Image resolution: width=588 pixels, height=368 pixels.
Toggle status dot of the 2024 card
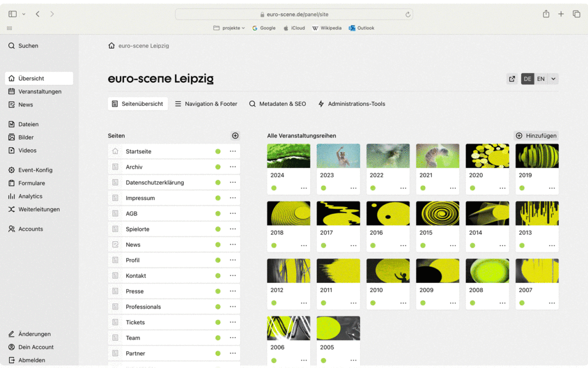coord(274,188)
